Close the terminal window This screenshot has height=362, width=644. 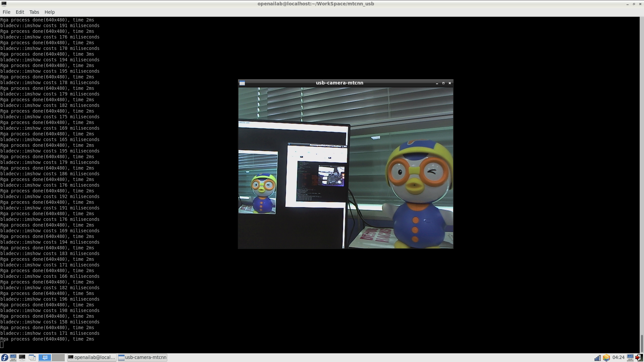click(640, 4)
